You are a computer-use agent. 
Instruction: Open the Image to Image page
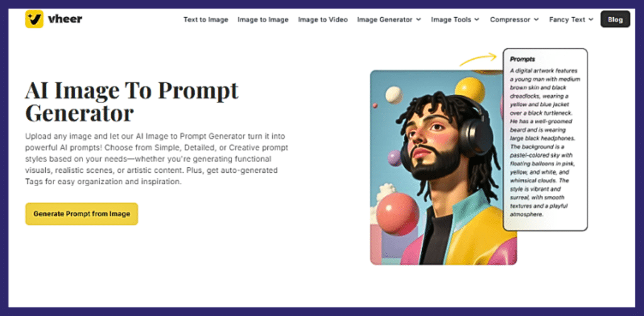pos(263,19)
